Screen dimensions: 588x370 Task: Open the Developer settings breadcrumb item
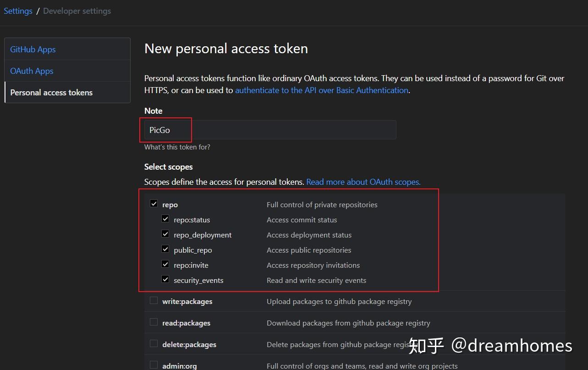tap(77, 11)
